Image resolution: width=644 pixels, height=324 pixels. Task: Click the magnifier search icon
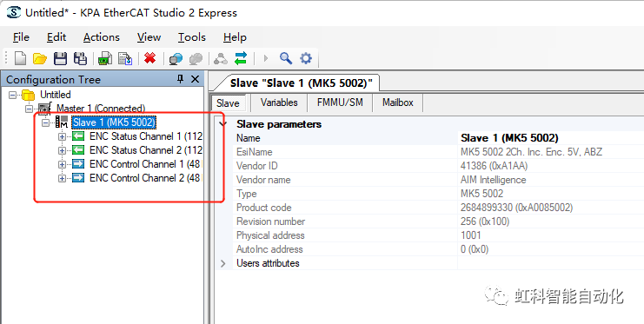tap(285, 58)
